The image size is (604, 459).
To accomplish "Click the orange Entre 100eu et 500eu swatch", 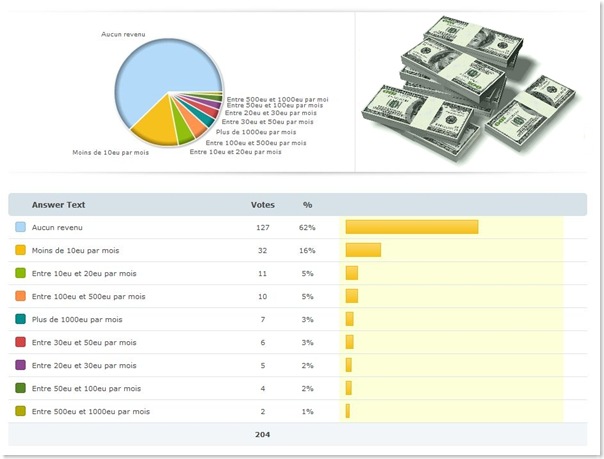I will tap(20, 296).
